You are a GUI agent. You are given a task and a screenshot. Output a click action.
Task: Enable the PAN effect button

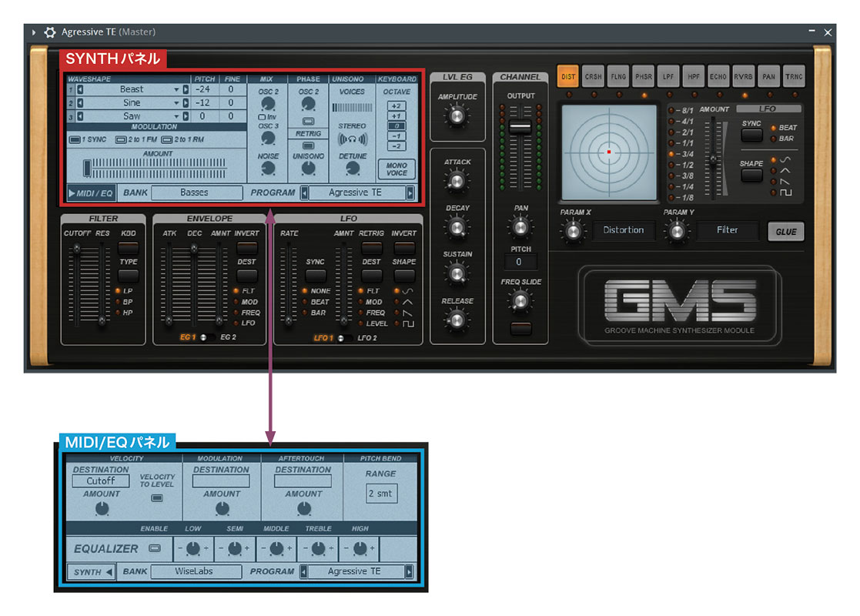click(x=768, y=77)
